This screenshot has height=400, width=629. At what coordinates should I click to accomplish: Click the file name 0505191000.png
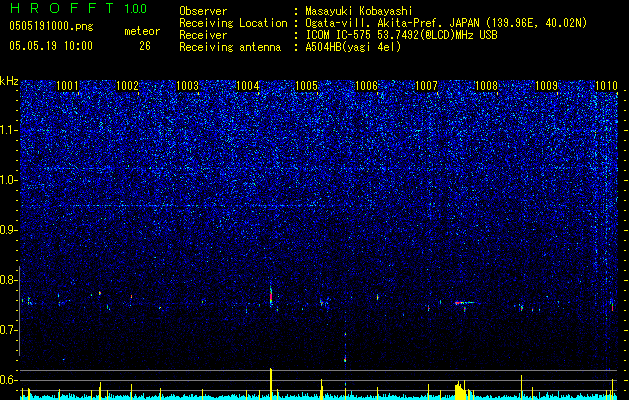pos(51,26)
